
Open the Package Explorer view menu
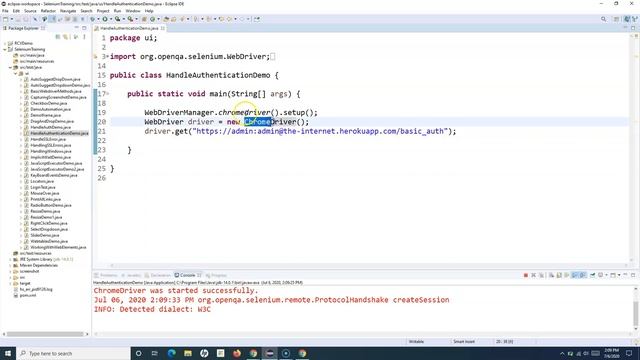[84, 37]
